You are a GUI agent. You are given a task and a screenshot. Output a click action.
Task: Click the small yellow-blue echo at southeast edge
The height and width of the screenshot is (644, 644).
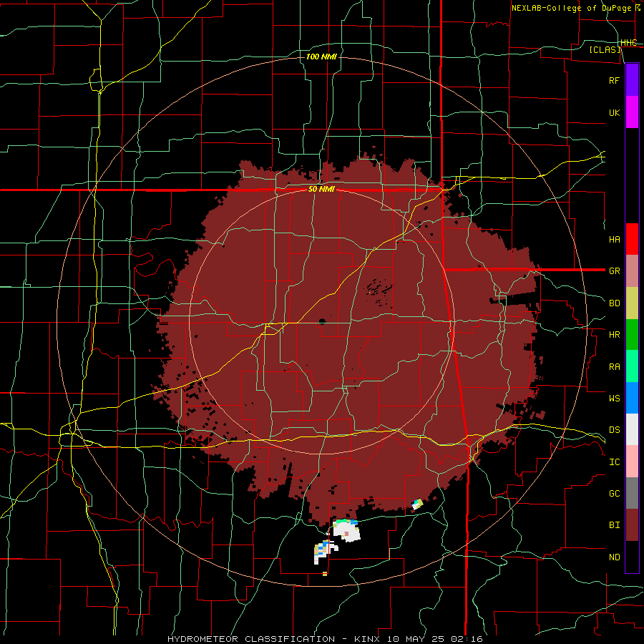(x=417, y=504)
